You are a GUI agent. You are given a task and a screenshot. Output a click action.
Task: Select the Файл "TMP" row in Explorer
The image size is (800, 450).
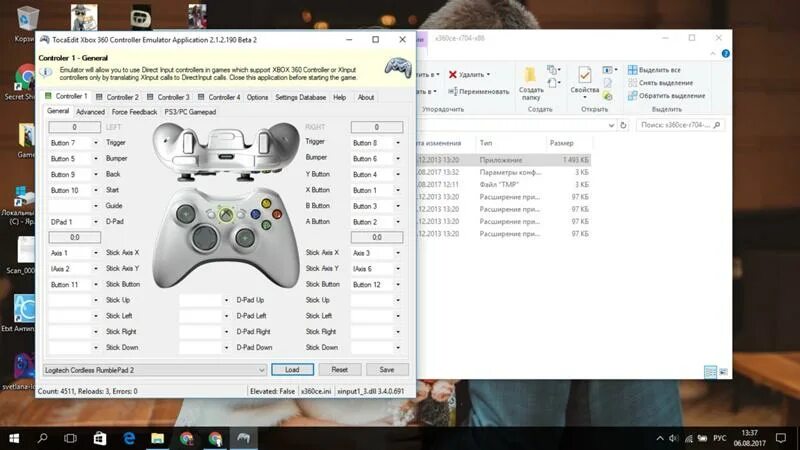click(x=504, y=184)
